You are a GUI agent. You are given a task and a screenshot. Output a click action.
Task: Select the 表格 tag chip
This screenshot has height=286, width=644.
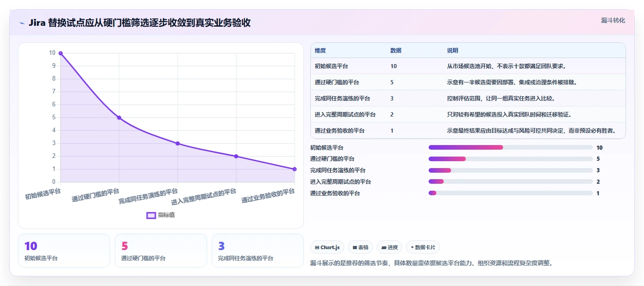tap(360, 247)
